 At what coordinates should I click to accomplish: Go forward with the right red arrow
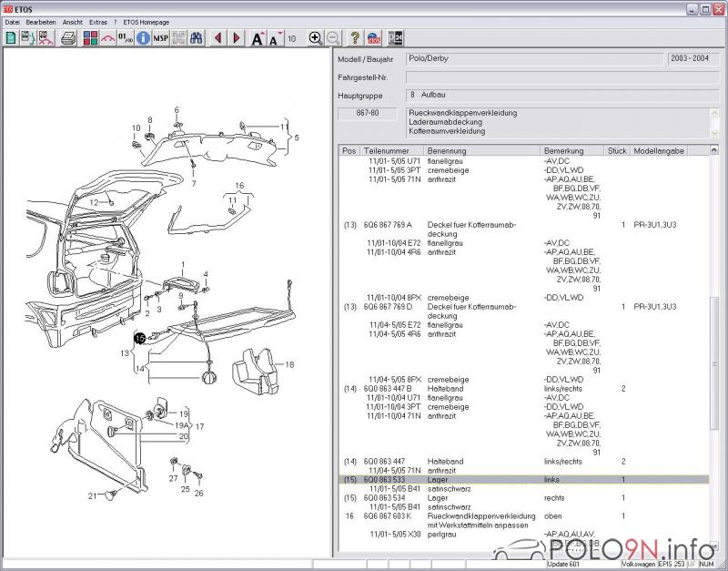pos(236,38)
